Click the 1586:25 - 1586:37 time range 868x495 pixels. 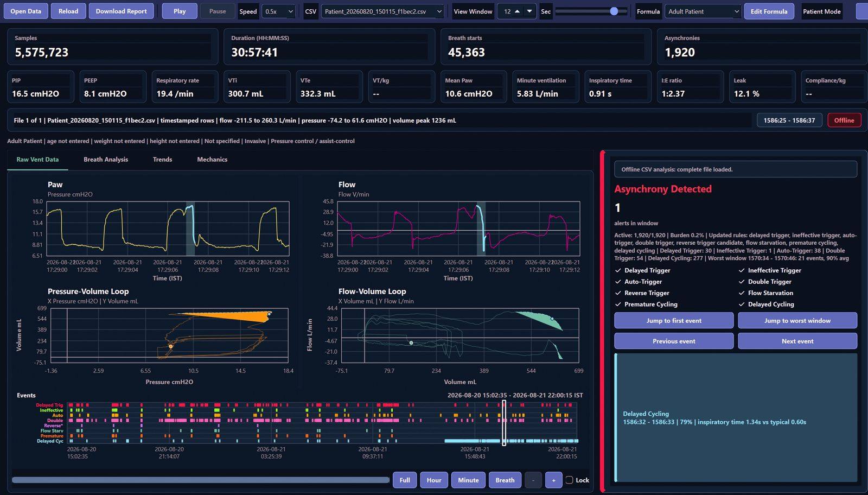pyautogui.click(x=789, y=120)
